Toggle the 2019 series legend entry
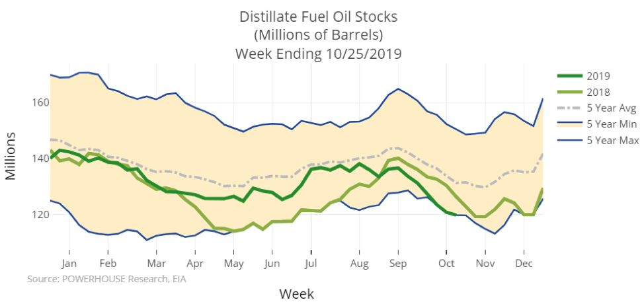Viewport: 644px width, 304px height. point(597,76)
